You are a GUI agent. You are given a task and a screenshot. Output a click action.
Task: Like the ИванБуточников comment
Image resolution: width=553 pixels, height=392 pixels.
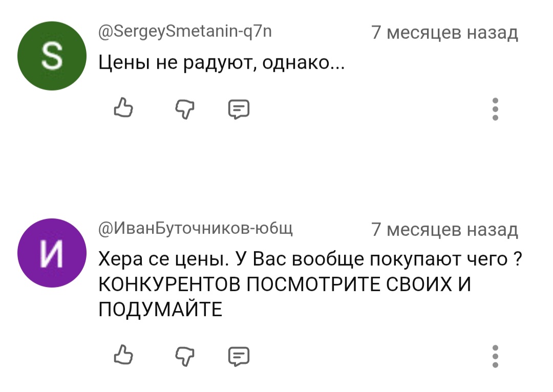click(122, 356)
